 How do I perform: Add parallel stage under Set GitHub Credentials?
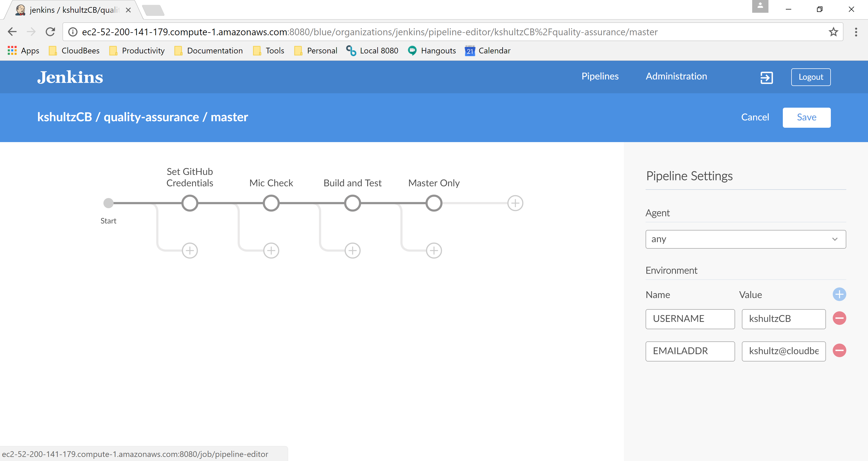[x=190, y=250]
